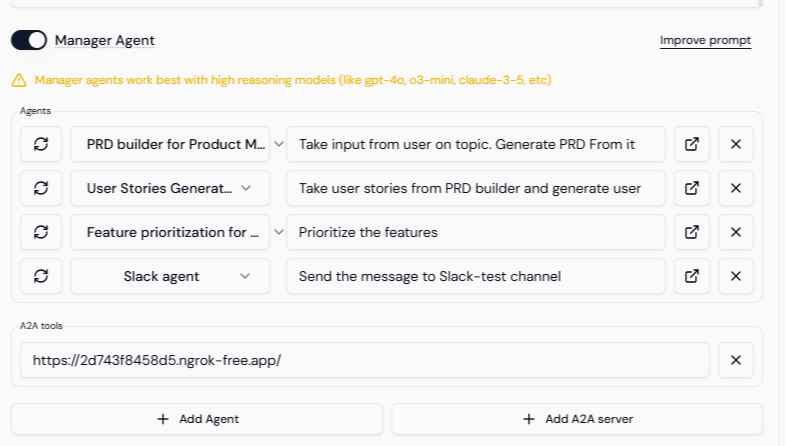Click refresh icon for Feature prioritization agent
Screen dimensions: 786x446
41,232
